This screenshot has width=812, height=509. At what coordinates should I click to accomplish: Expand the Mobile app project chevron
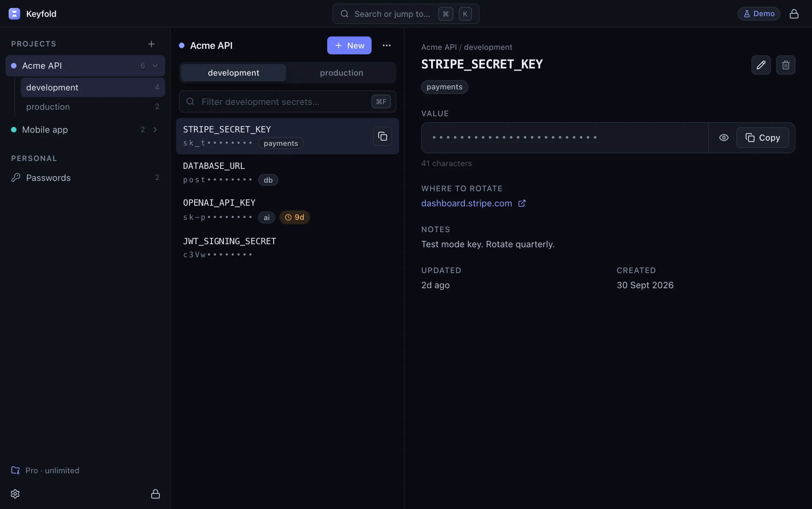(x=155, y=129)
